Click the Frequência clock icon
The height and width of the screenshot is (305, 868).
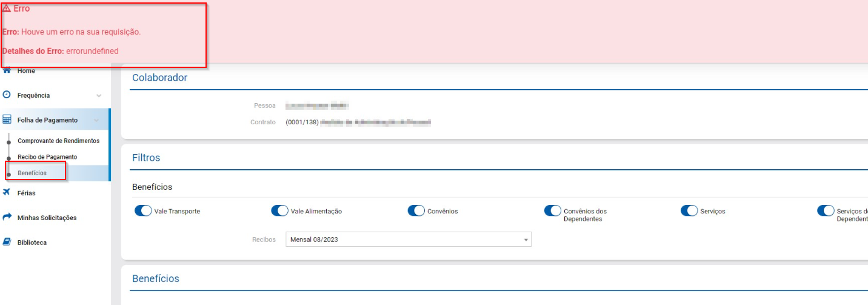coord(7,95)
